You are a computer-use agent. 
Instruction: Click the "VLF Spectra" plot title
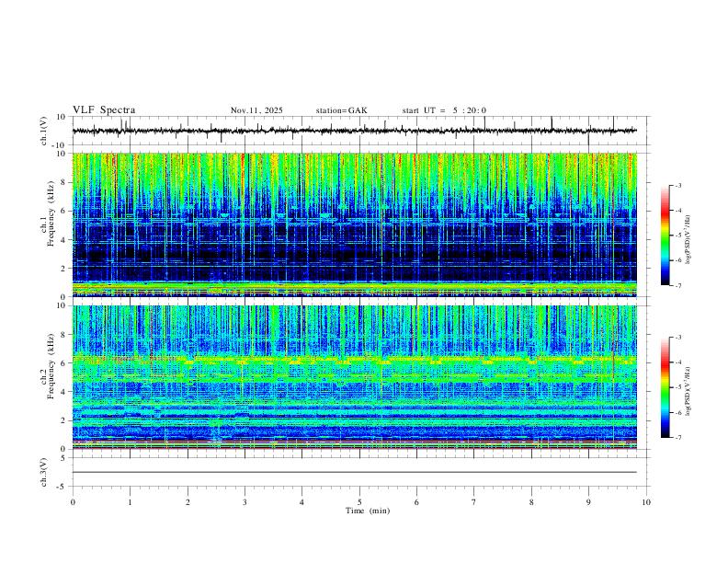point(104,110)
